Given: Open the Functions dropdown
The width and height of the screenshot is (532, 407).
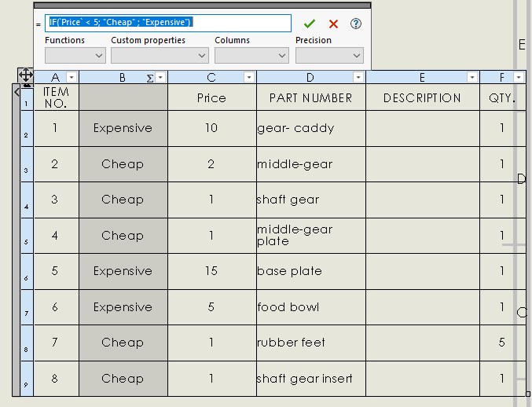Looking at the screenshot, I should pos(75,56).
